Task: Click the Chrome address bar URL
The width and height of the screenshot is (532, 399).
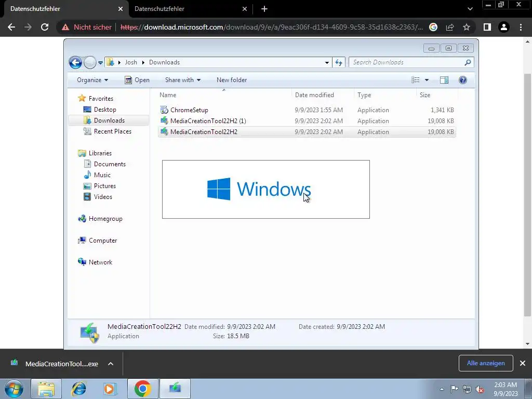Action: [271, 27]
